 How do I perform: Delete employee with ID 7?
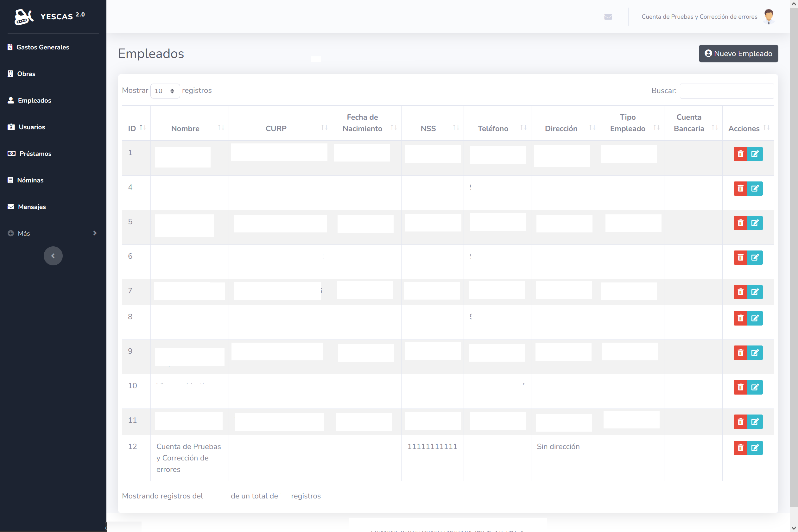(741, 292)
